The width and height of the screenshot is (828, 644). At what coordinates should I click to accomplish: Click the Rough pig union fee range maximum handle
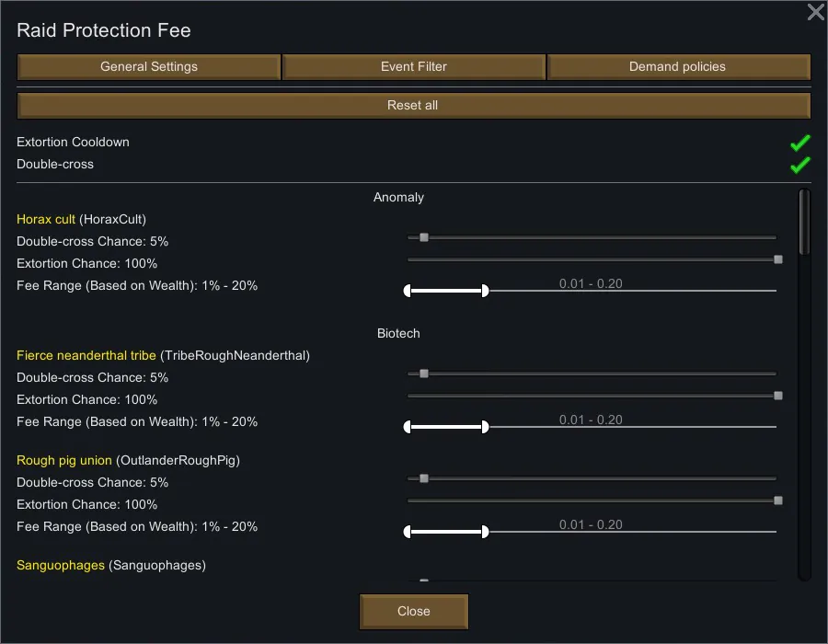[485, 532]
